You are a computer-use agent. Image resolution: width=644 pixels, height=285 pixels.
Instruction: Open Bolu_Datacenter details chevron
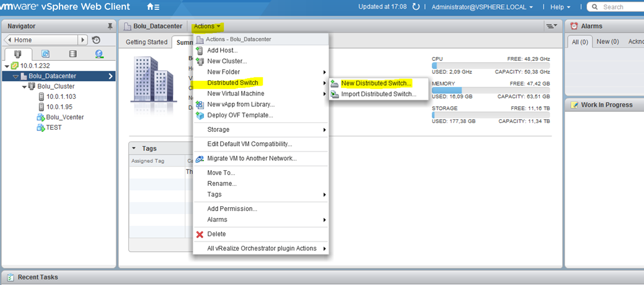[x=110, y=76]
